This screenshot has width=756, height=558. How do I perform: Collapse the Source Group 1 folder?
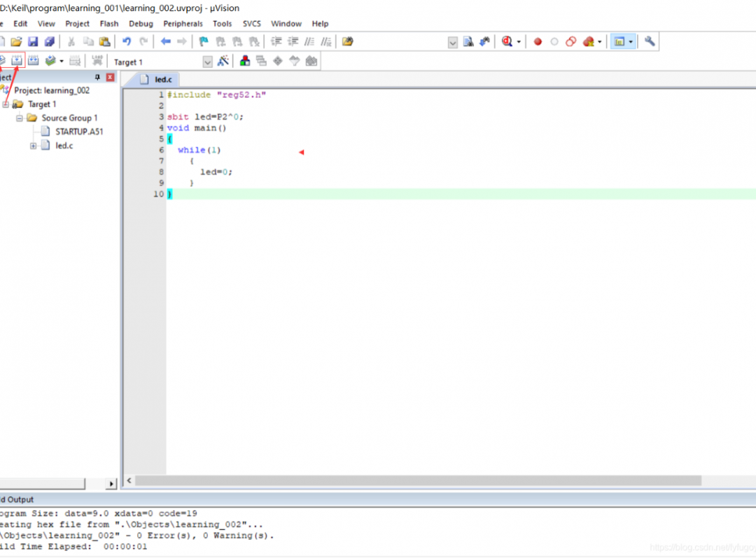coord(20,118)
